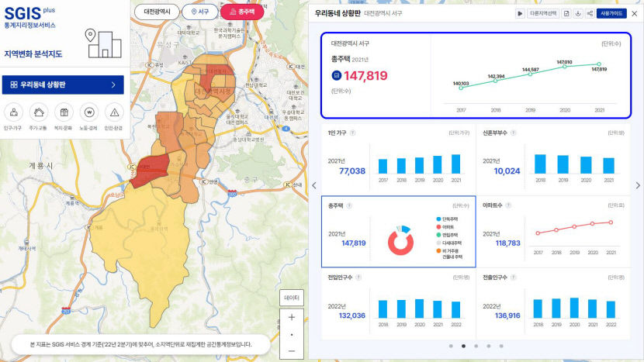Go to previous dashboard page arrow
The height and width of the screenshot is (362, 644).
[314, 185]
